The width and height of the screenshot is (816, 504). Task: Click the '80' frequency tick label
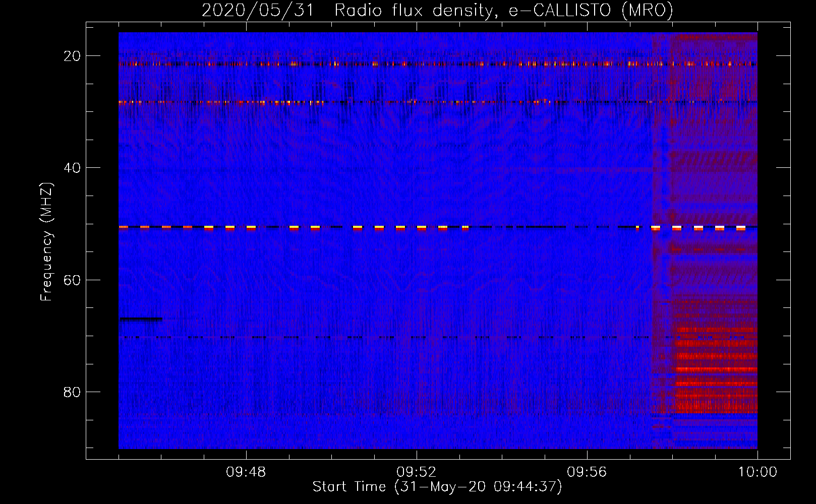[x=72, y=392]
